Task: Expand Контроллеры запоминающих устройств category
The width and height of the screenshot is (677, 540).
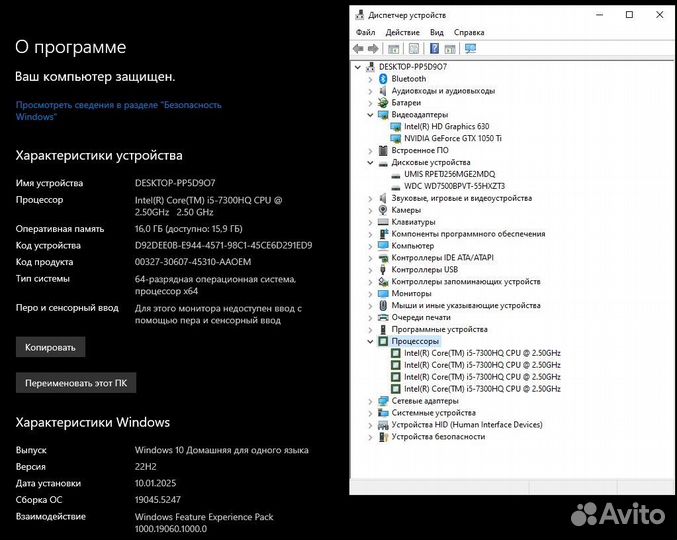Action: click(370, 282)
